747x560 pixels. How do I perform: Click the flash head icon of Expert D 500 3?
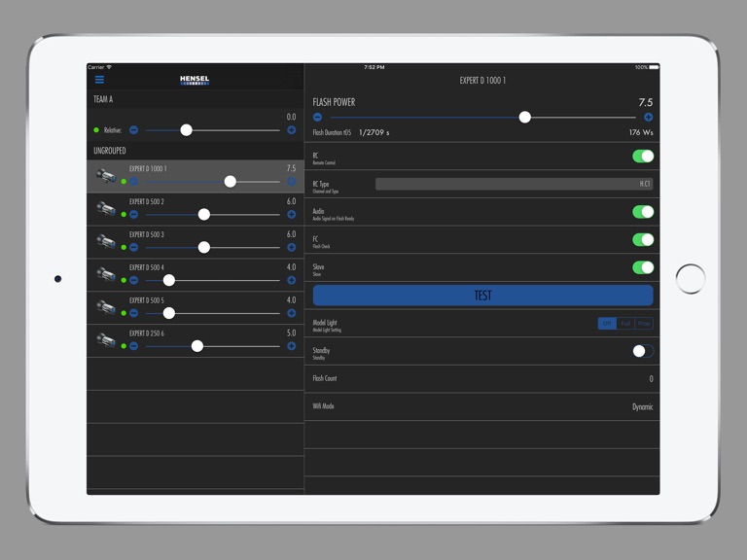click(106, 242)
